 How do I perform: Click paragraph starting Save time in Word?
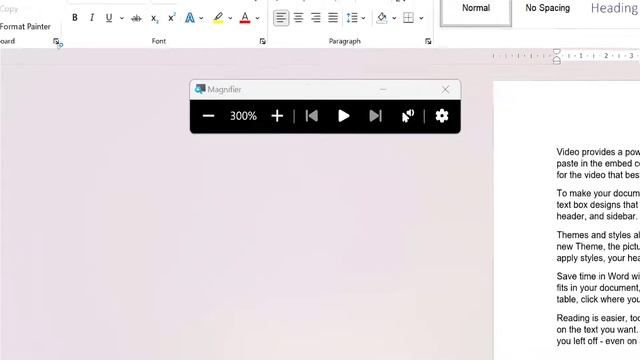point(598,288)
